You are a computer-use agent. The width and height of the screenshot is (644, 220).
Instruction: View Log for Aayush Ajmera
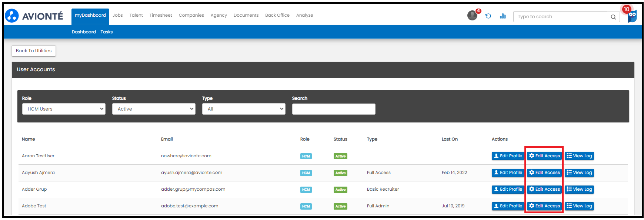579,173
